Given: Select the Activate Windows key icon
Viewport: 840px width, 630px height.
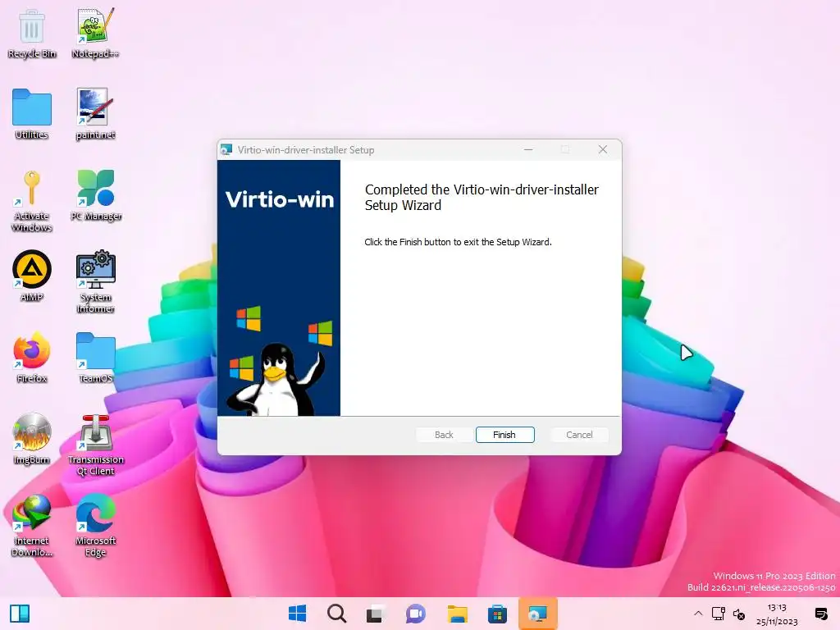Looking at the screenshot, I should [32, 202].
